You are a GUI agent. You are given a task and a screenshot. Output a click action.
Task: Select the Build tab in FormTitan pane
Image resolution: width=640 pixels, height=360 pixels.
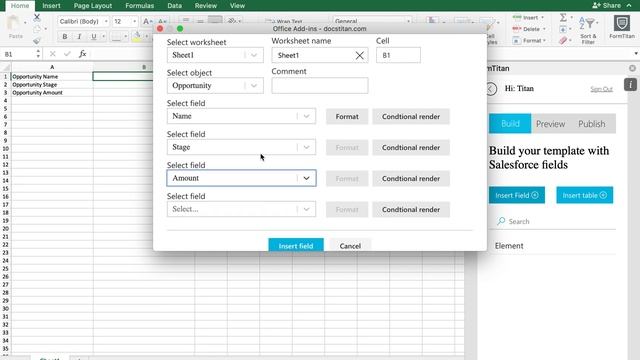click(510, 124)
